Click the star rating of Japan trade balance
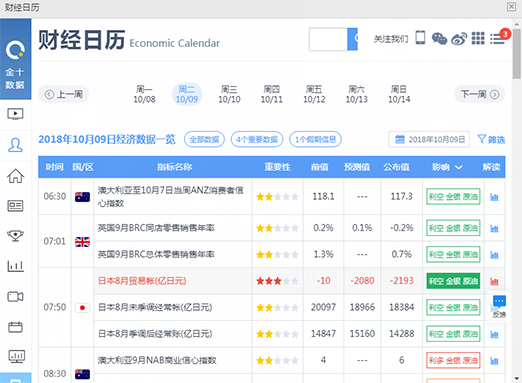 [277, 281]
